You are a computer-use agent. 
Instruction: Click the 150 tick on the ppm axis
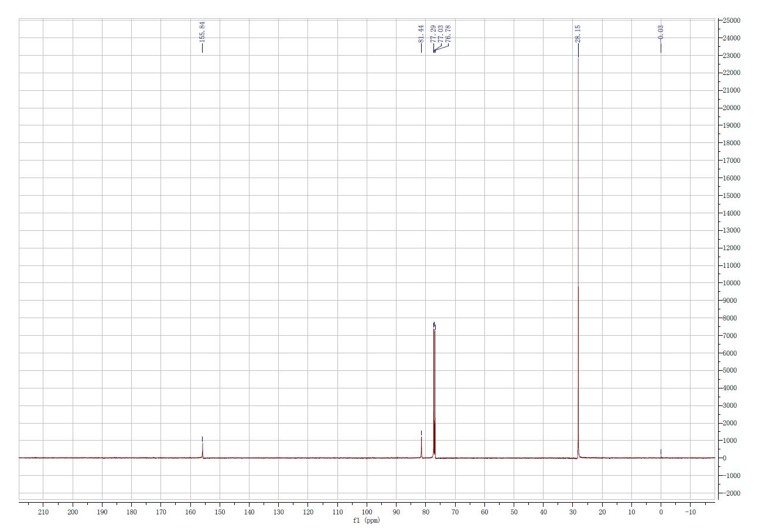point(220,512)
